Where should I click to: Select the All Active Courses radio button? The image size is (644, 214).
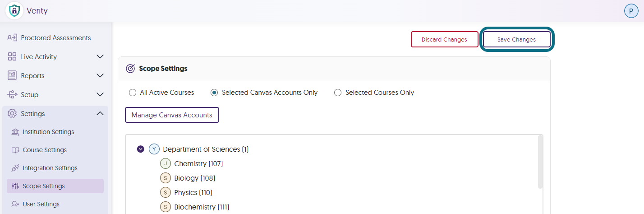(133, 93)
